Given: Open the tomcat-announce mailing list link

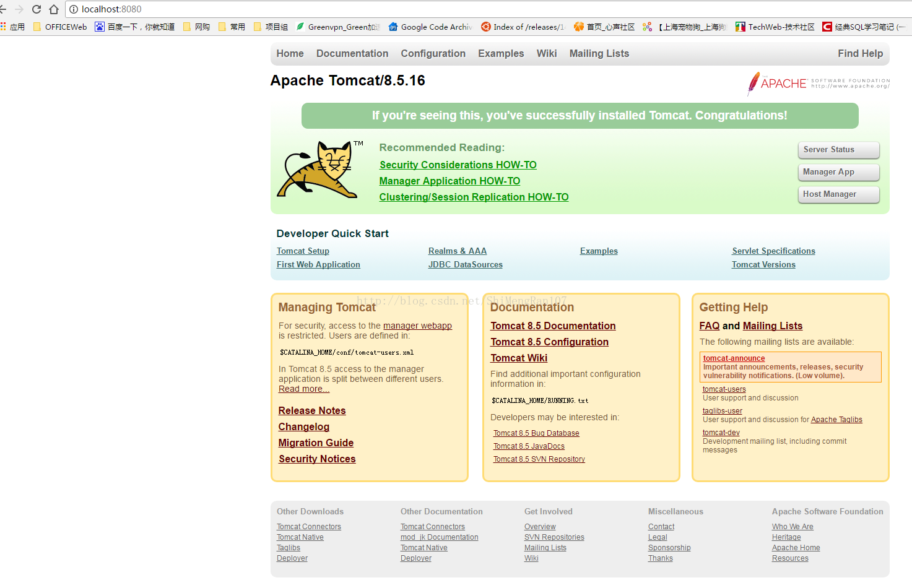Looking at the screenshot, I should pos(734,358).
